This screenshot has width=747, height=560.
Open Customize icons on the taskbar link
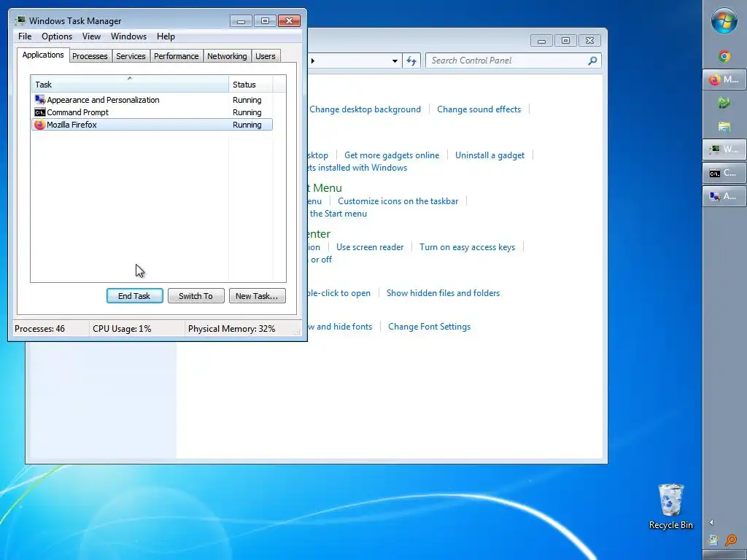click(398, 201)
